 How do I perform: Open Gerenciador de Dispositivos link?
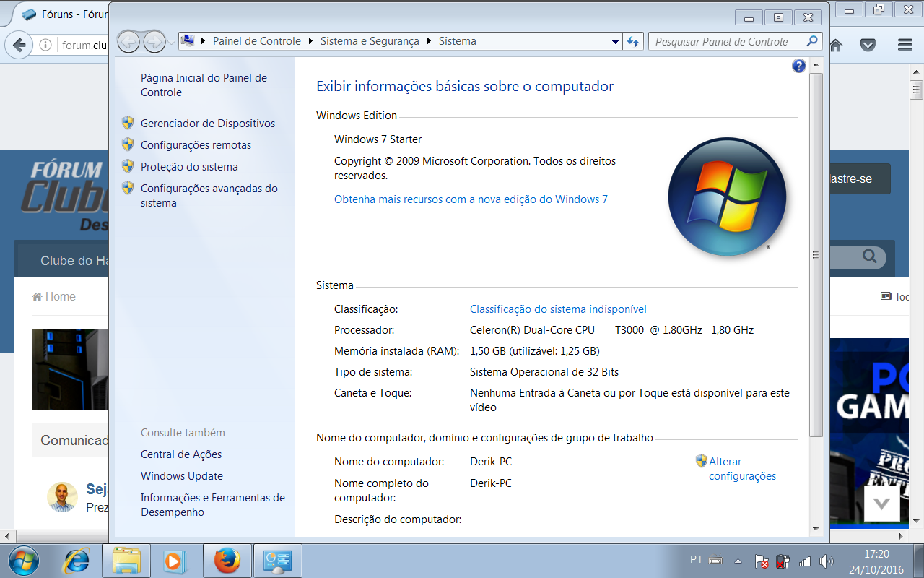tap(208, 124)
